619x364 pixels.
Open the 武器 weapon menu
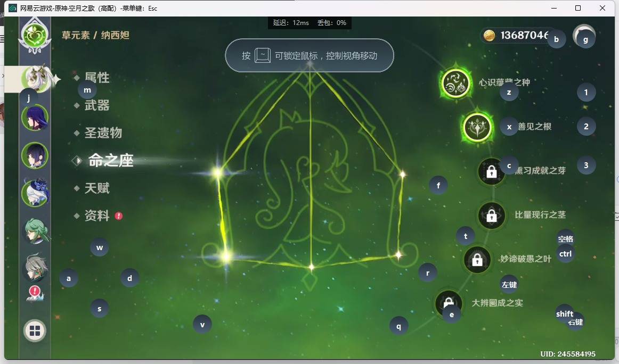pos(97,105)
